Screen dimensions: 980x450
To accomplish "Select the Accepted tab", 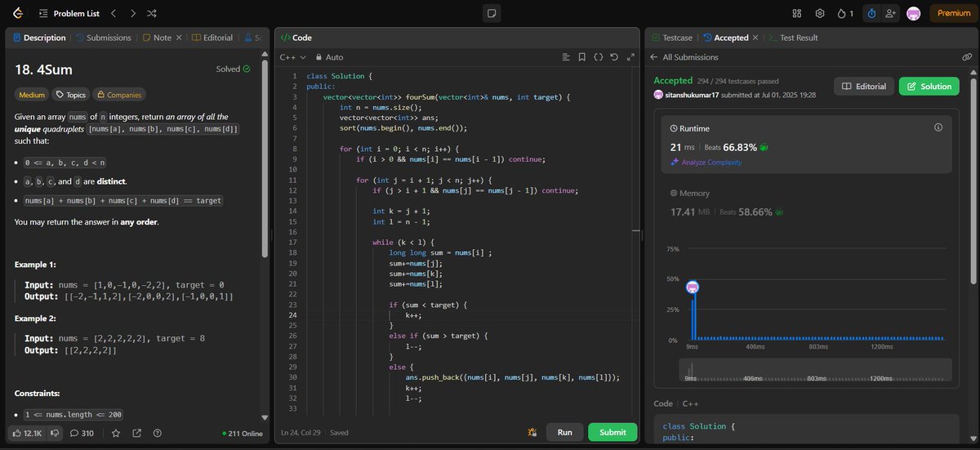I will [725, 38].
